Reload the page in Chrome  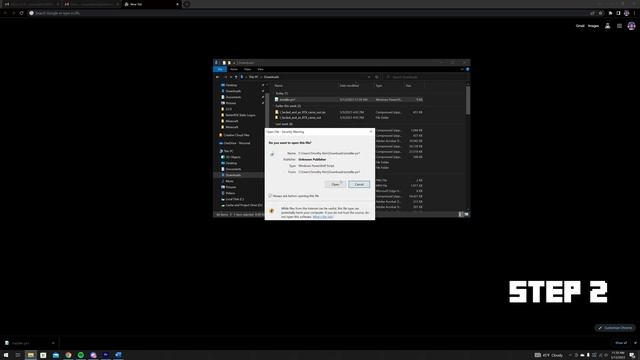coord(21,13)
